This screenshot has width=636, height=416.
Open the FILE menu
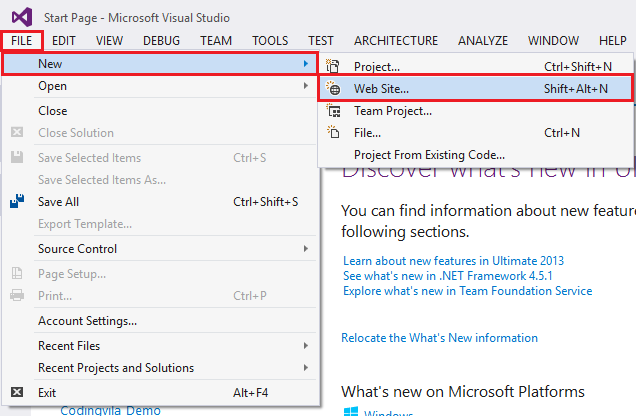[21, 41]
